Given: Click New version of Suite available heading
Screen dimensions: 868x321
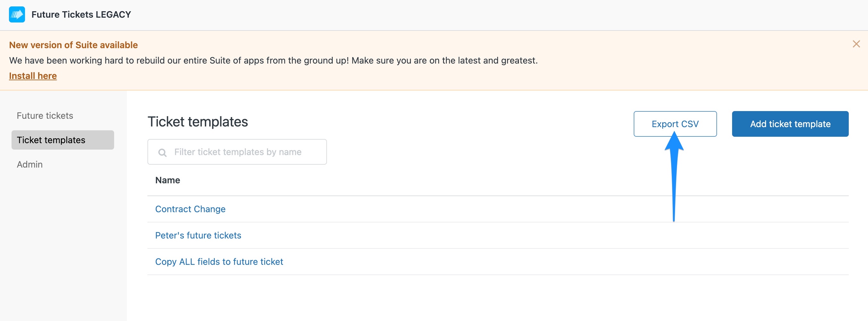Looking at the screenshot, I should [73, 45].
